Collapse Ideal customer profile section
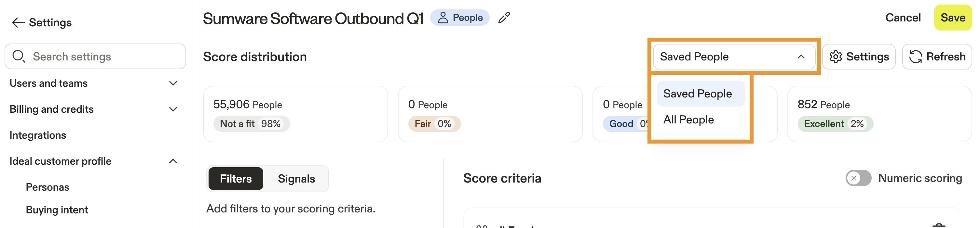980x228 pixels. [173, 161]
